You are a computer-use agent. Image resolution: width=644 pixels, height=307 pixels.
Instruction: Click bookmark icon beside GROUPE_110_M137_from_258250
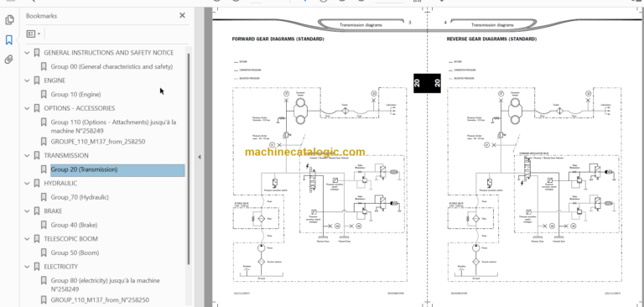(x=44, y=142)
